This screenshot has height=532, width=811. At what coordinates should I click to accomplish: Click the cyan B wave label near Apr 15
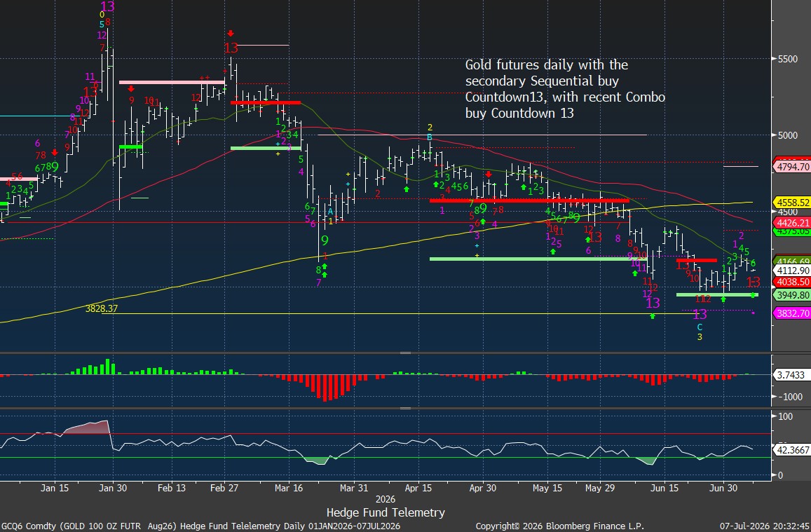(x=429, y=137)
